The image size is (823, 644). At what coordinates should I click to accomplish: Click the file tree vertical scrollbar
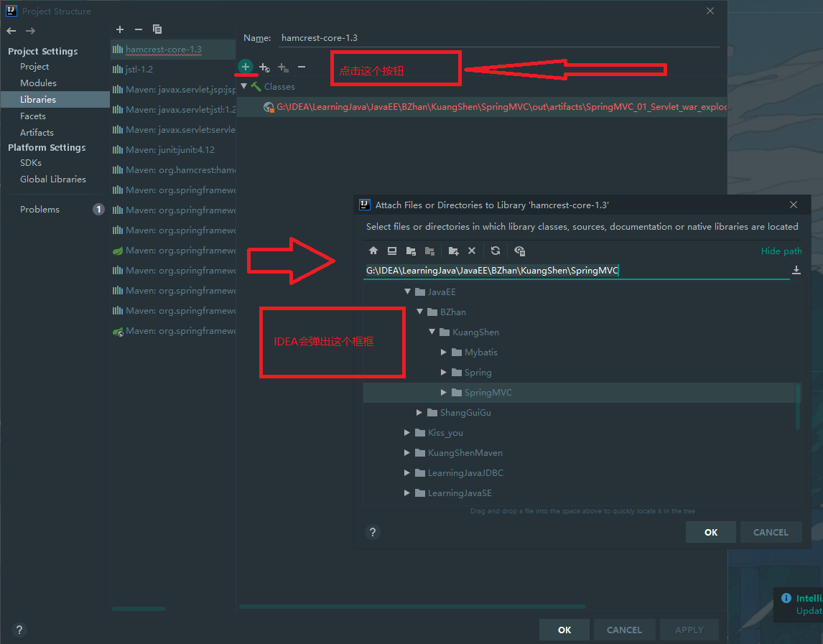coord(798,407)
